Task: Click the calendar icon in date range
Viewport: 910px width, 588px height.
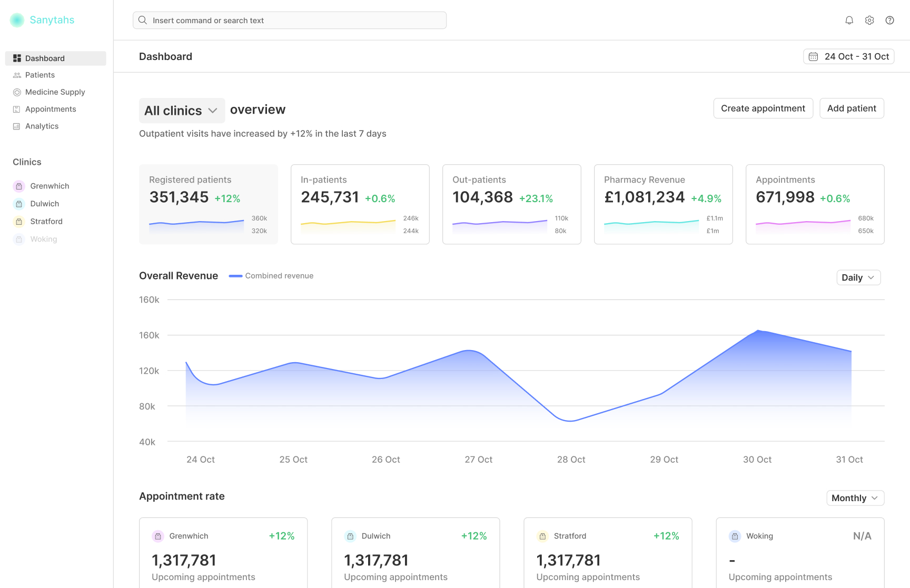Action: click(x=813, y=56)
